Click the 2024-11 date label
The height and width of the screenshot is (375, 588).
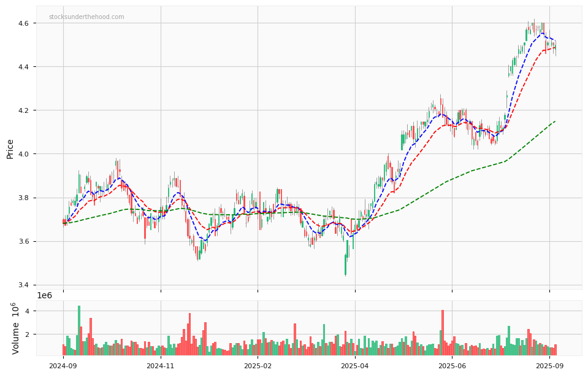[161, 366]
